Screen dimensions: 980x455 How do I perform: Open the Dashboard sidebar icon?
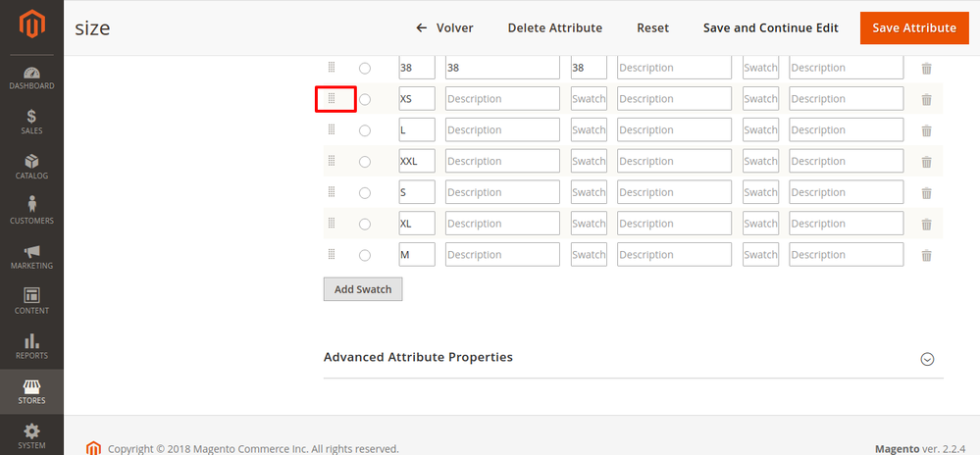pos(31,78)
